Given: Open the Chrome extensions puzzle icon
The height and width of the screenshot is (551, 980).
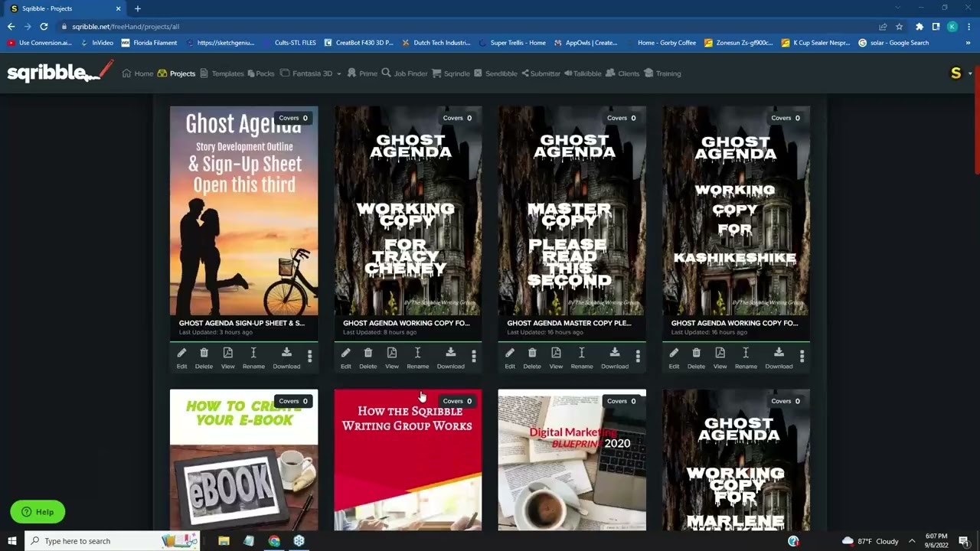Looking at the screenshot, I should coord(920,26).
